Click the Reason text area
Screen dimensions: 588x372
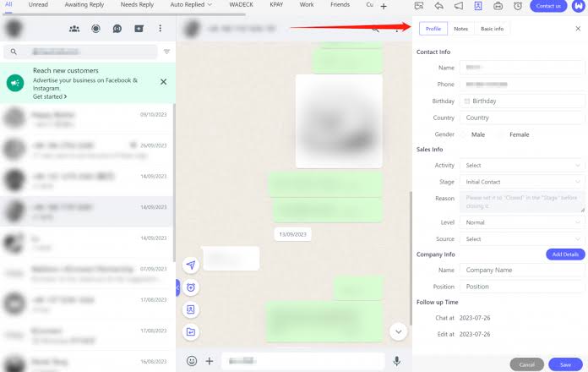tap(522, 201)
